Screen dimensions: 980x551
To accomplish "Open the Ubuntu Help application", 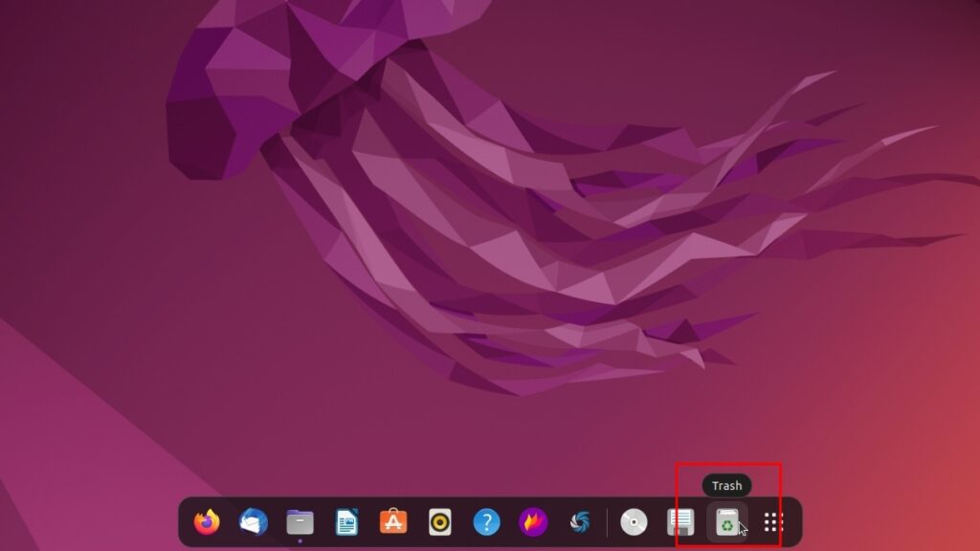I will coord(486,520).
